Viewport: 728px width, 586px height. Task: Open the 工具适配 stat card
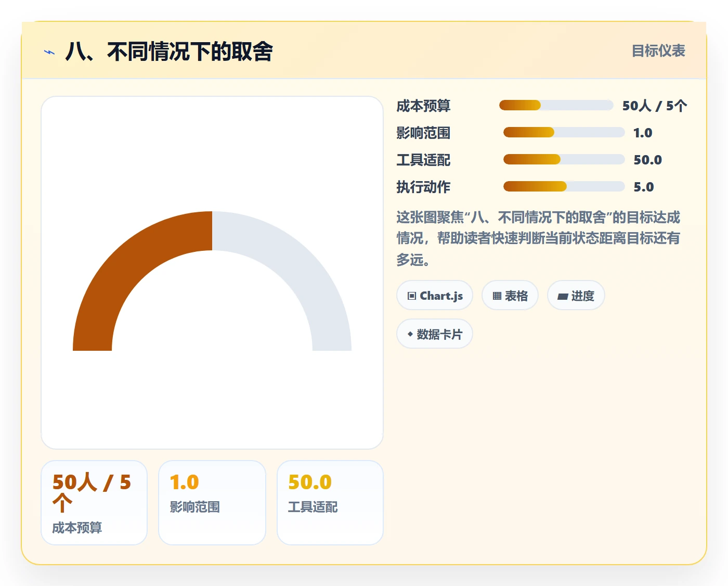click(330, 503)
